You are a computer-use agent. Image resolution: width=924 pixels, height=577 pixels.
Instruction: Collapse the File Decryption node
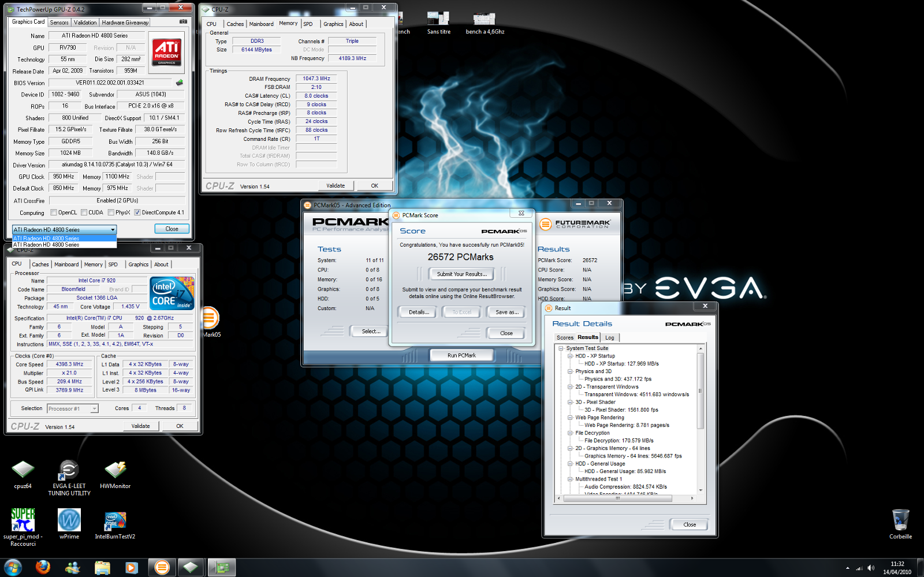[570, 433]
